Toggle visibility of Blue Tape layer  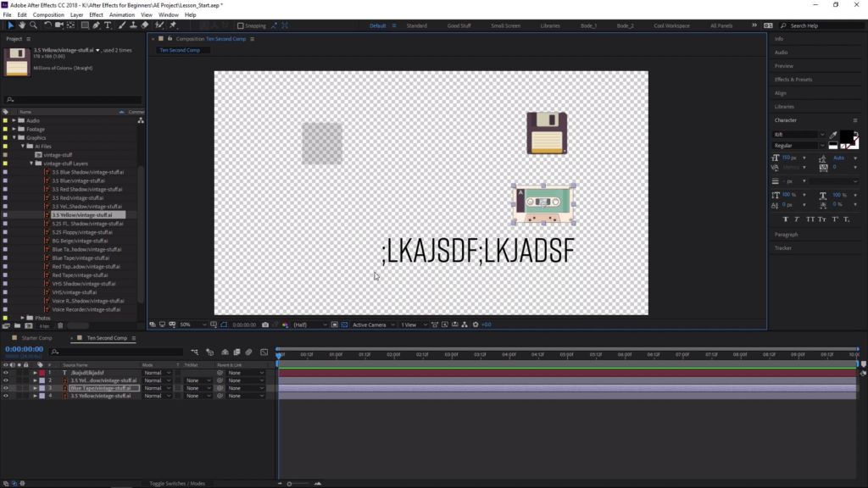coord(6,388)
